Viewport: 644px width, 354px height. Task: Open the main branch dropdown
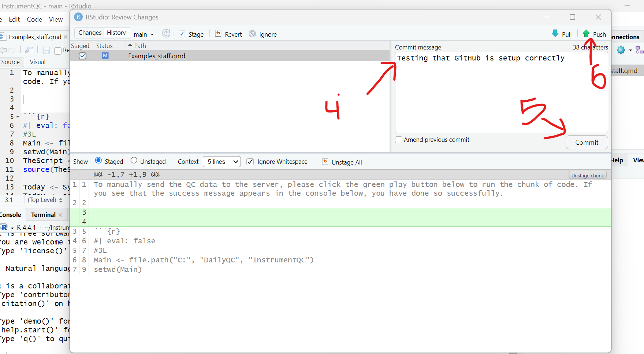(x=144, y=34)
